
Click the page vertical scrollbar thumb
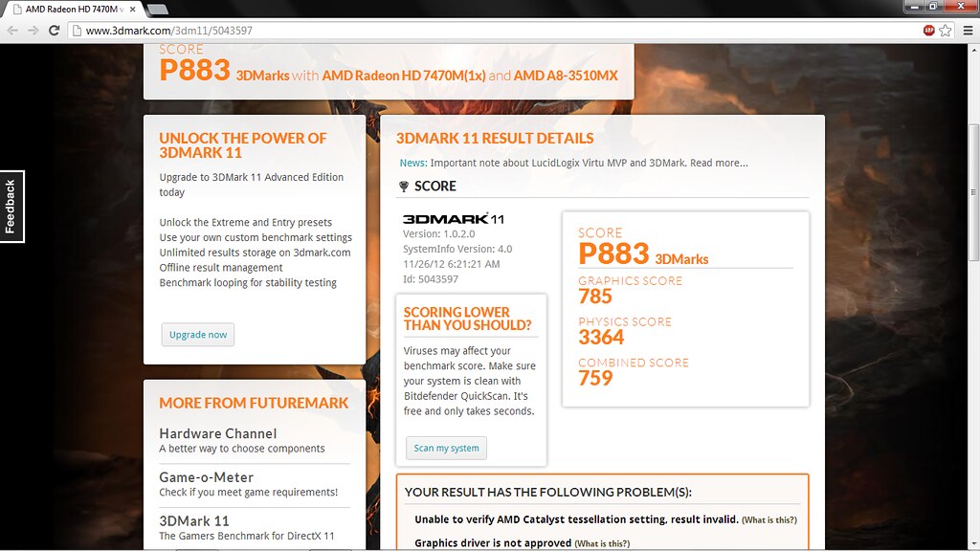[973, 192]
